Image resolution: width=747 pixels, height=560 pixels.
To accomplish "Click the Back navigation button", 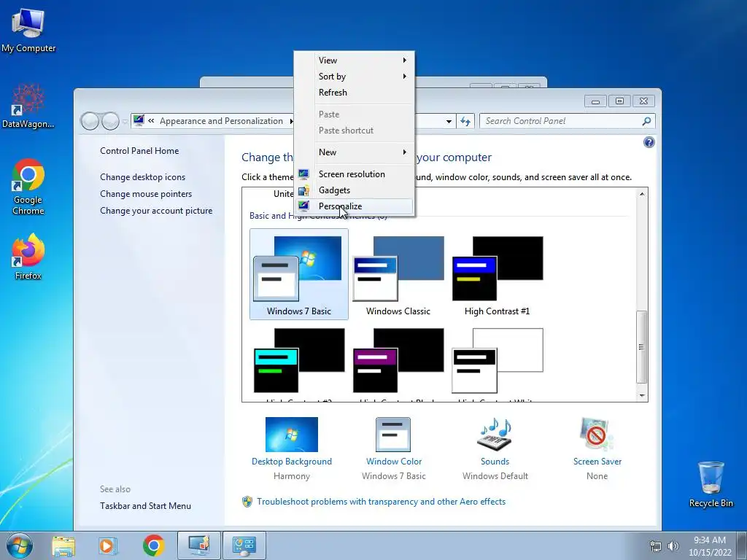I will (x=90, y=122).
